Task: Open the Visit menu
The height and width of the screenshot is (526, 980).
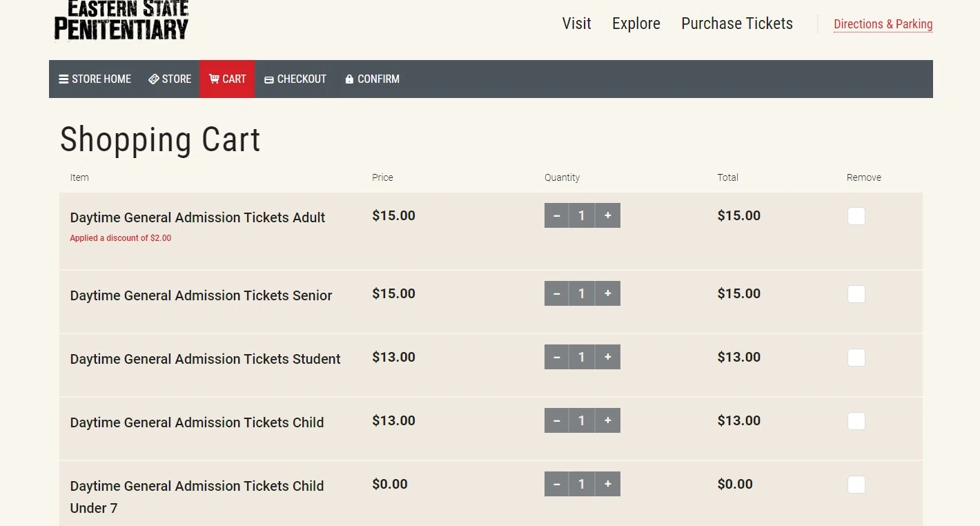Action: [576, 23]
